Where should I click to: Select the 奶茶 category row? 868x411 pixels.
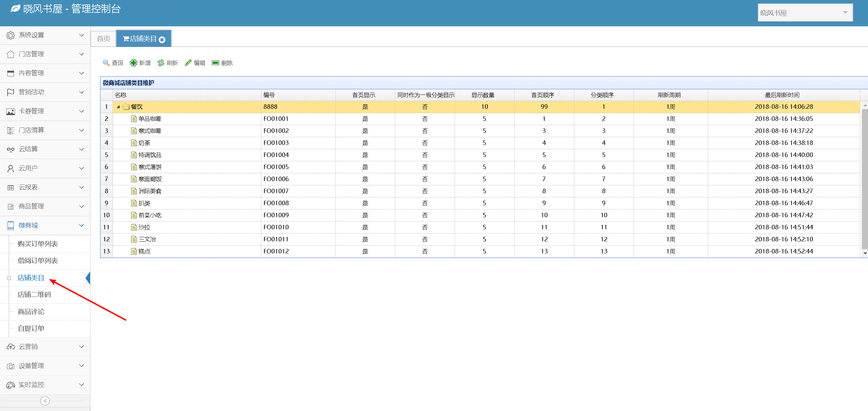coord(144,143)
